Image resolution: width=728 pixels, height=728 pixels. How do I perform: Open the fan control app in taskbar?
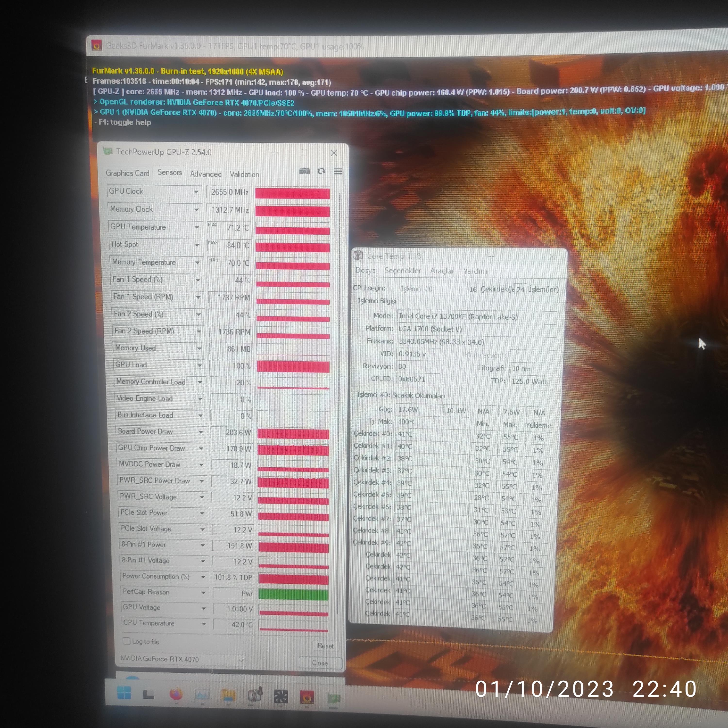280,696
